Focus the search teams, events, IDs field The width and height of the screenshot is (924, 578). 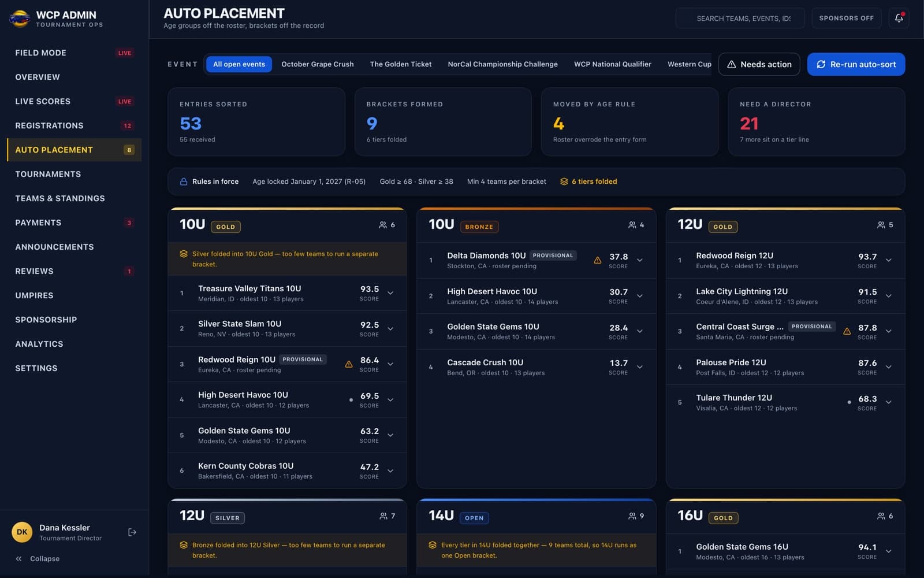point(740,18)
